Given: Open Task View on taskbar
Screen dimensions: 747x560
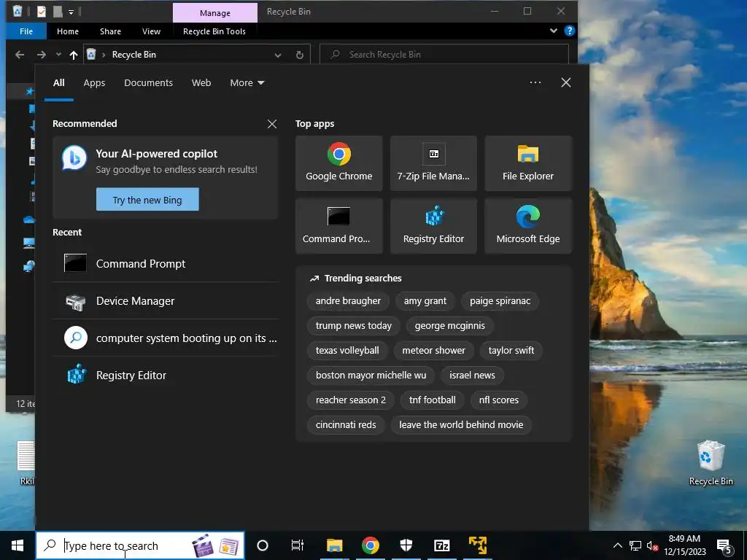Looking at the screenshot, I should pyautogui.click(x=298, y=545).
